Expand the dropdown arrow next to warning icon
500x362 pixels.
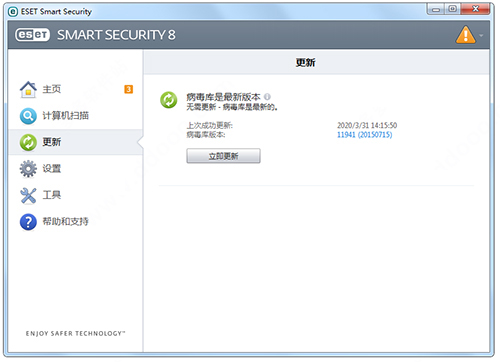point(481,35)
